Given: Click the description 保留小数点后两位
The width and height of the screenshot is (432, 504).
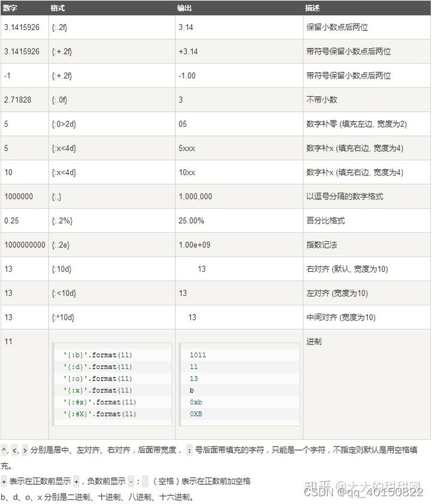Looking at the screenshot, I should (337, 28).
